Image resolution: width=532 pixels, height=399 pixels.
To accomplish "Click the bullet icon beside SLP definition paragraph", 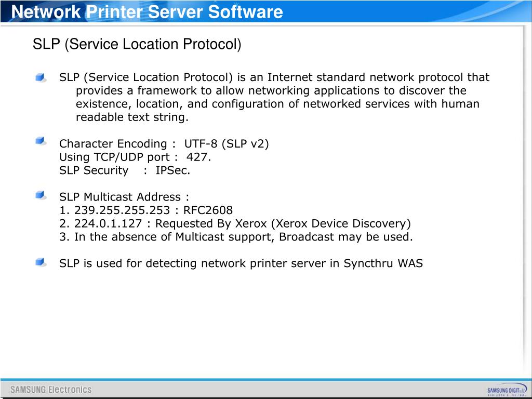I will (x=41, y=78).
